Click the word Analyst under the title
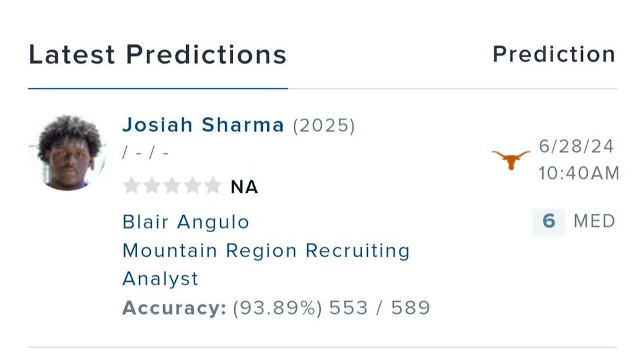 pos(160,279)
